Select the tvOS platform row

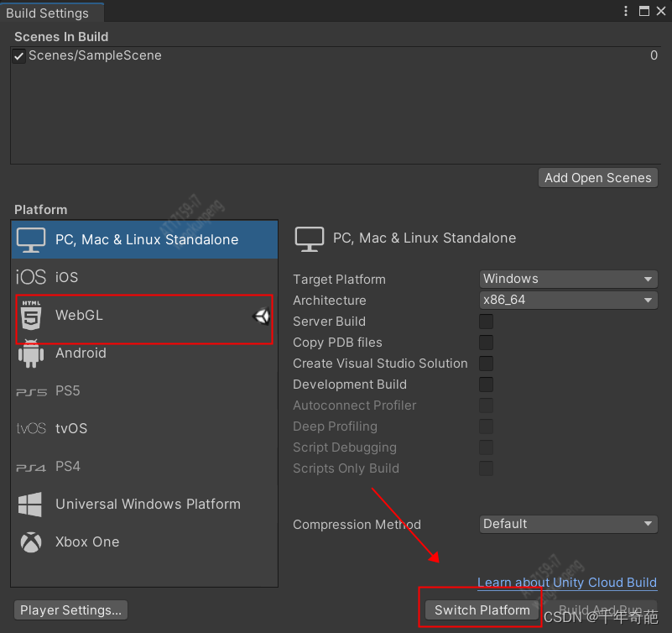point(144,428)
